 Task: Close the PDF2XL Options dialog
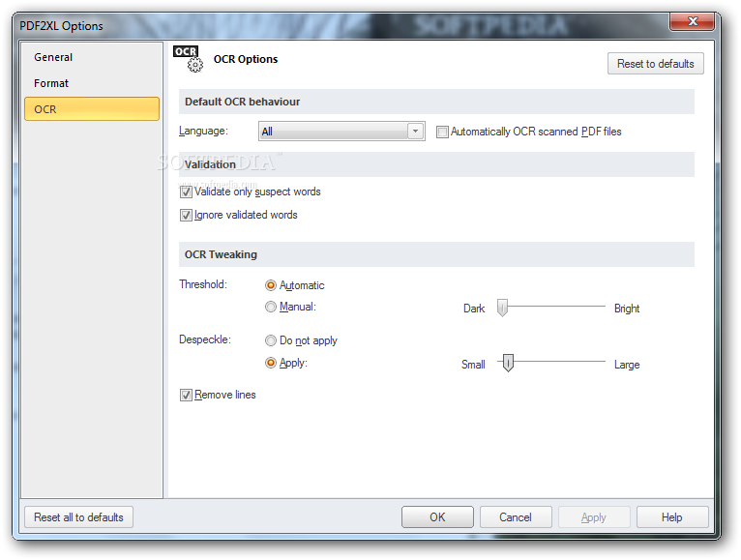(692, 21)
